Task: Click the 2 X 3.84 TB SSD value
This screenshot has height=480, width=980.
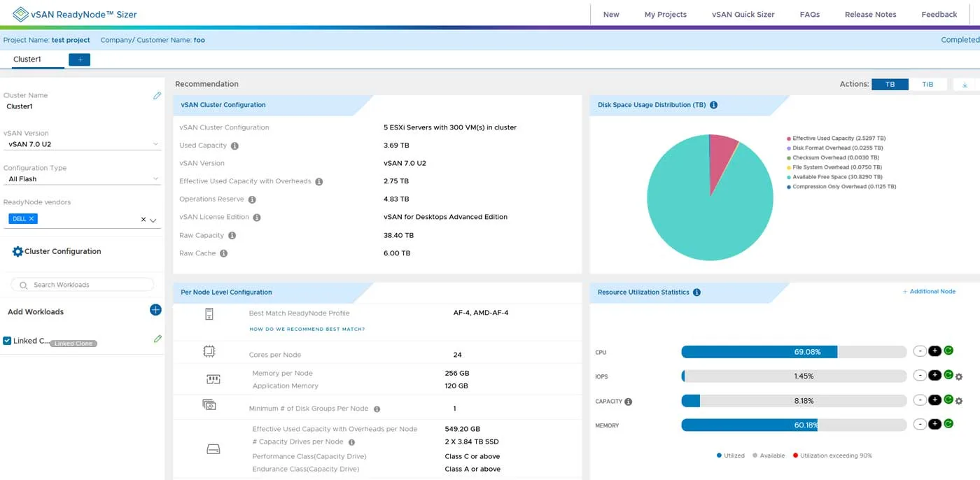Action: (472, 442)
